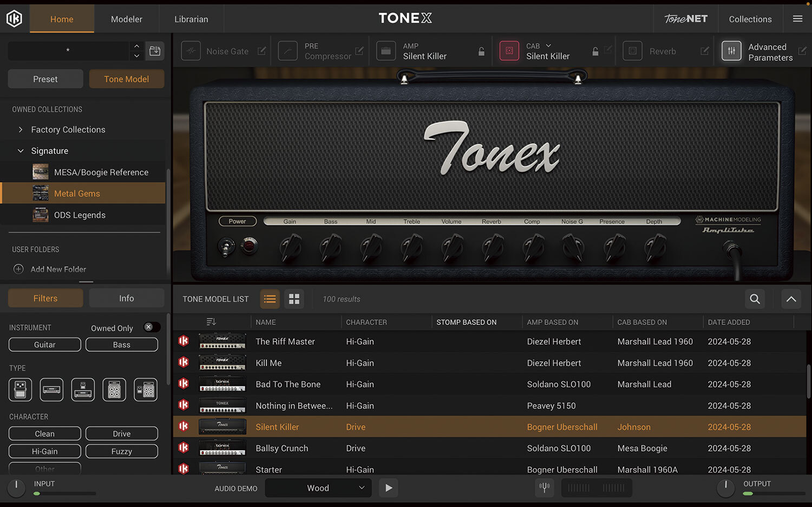Step to previous preset with up arrow
The image size is (812, 507).
136,46
